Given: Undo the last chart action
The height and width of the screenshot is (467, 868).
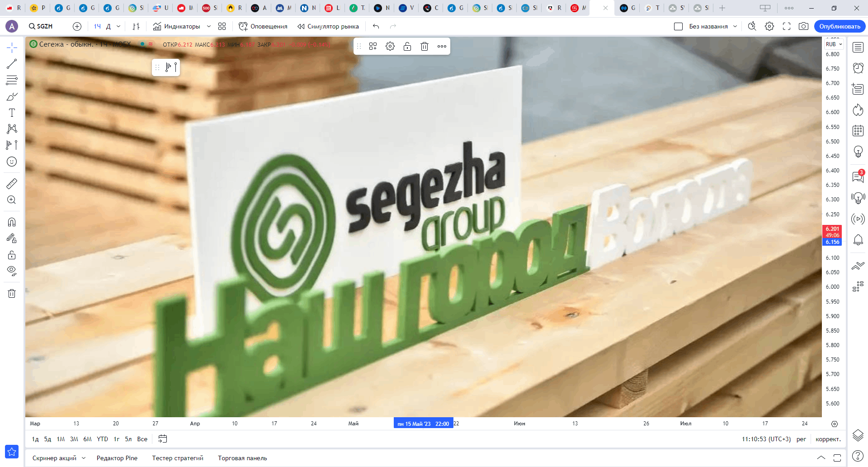Looking at the screenshot, I should point(376,26).
